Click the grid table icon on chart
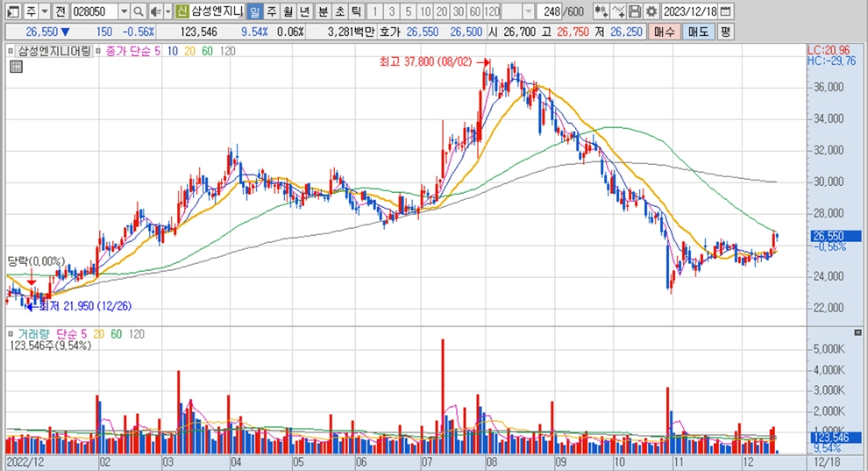The image size is (868, 471). [15, 68]
